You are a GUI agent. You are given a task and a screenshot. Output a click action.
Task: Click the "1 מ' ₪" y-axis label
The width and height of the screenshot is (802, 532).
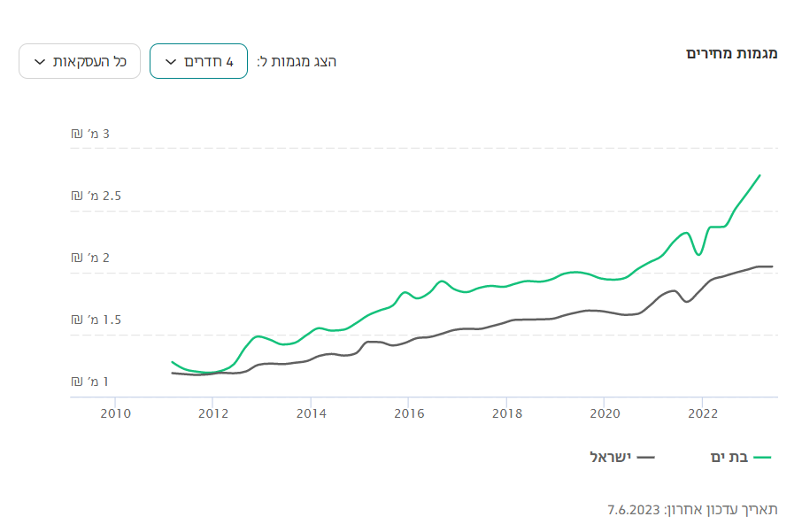pos(90,382)
